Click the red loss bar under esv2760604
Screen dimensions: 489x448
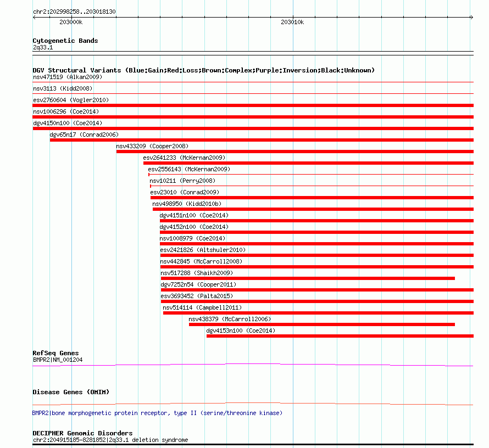coord(253,105)
